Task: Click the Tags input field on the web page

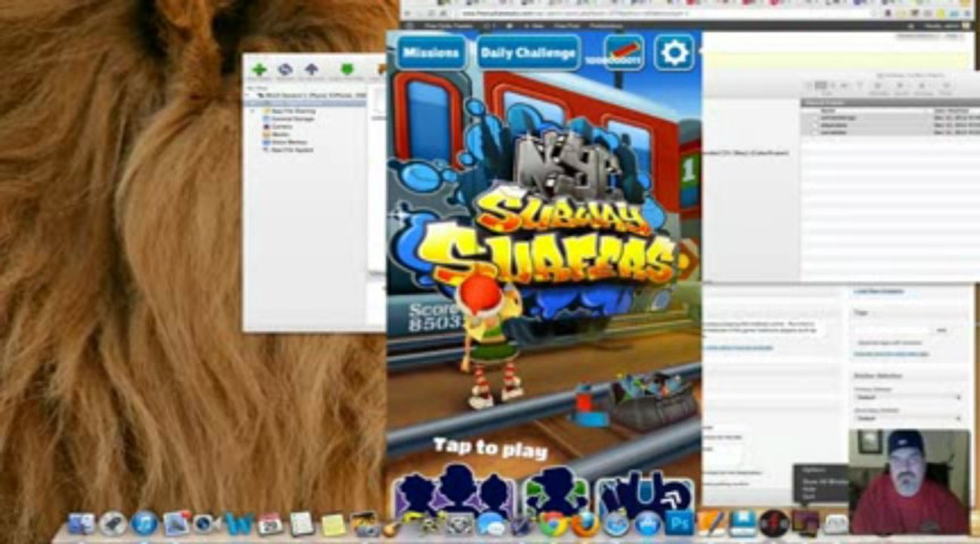Action: [892, 331]
